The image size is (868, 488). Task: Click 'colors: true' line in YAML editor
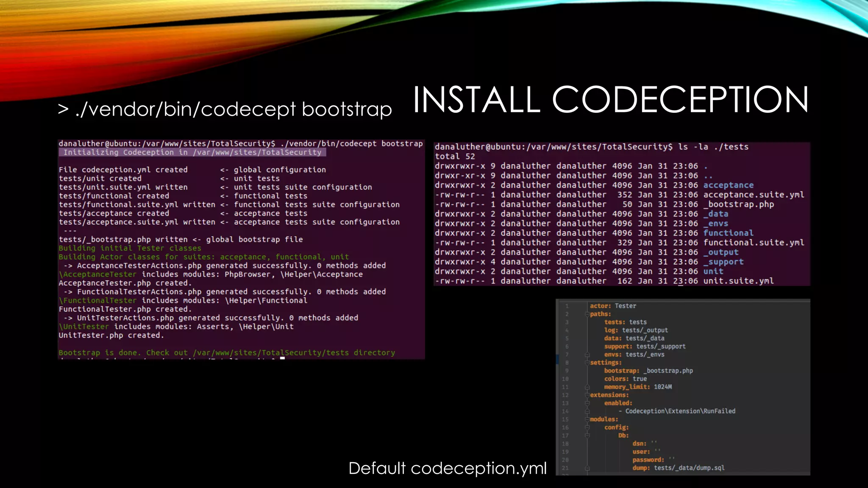coord(626,379)
